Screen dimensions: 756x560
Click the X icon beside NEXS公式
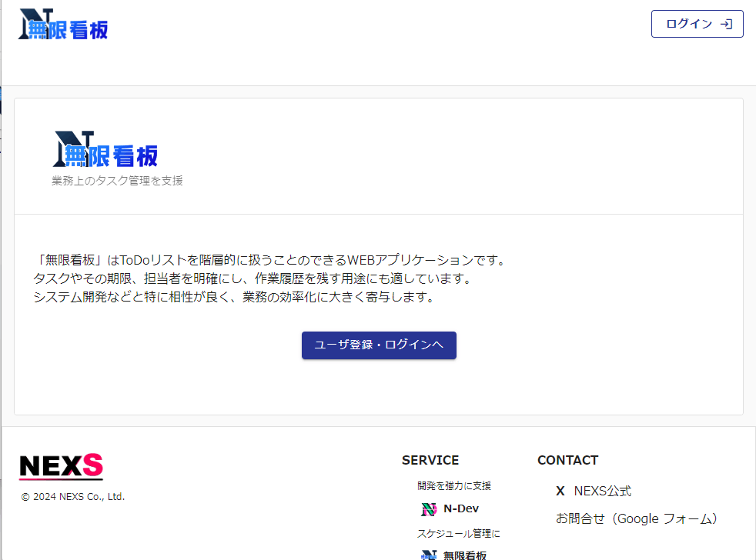pyautogui.click(x=560, y=491)
